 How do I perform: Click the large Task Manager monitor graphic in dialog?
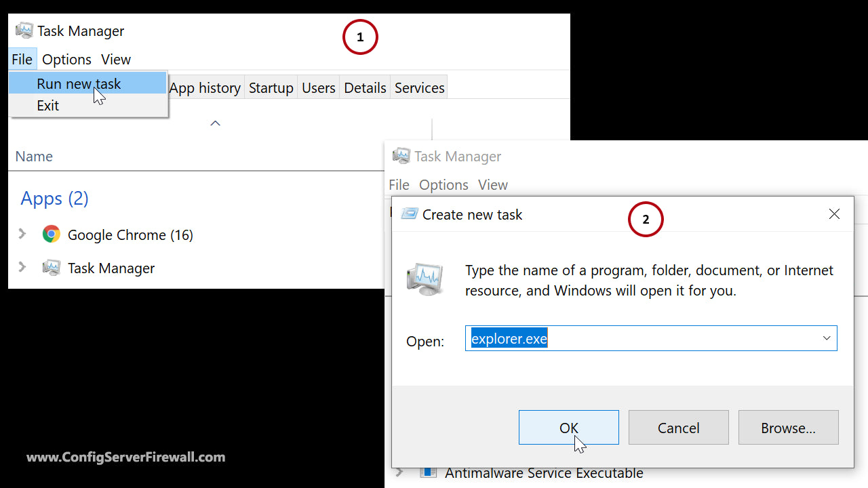coord(425,279)
